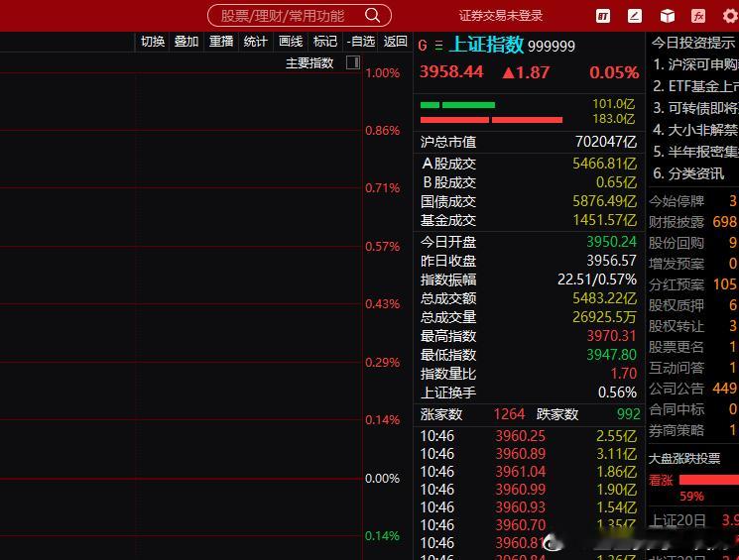The height and width of the screenshot is (560, 739).
Task: Click the 国债成交 value 5876.49亿
Action: click(x=605, y=201)
